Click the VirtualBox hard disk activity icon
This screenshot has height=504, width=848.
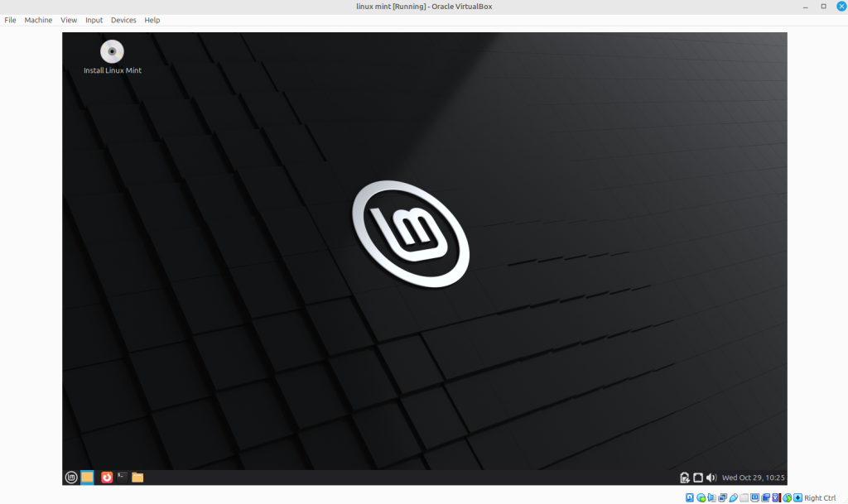point(690,497)
